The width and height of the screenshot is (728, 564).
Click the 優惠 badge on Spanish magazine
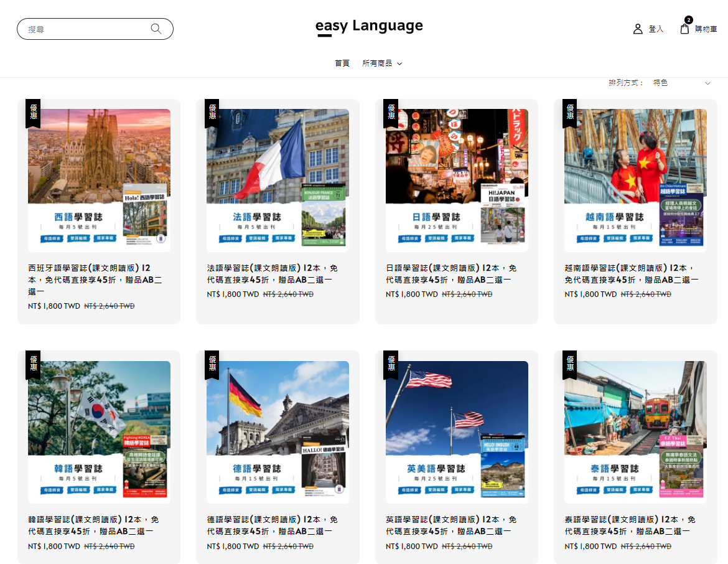[33, 112]
